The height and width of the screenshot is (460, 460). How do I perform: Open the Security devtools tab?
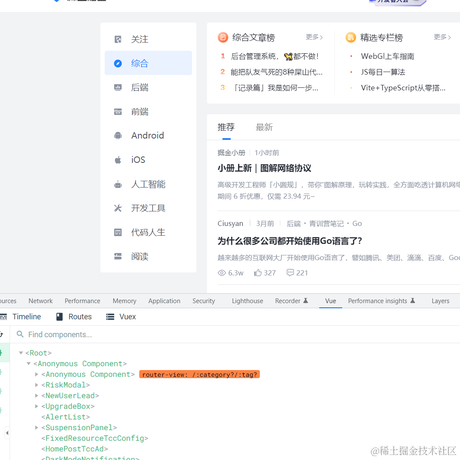point(204,301)
